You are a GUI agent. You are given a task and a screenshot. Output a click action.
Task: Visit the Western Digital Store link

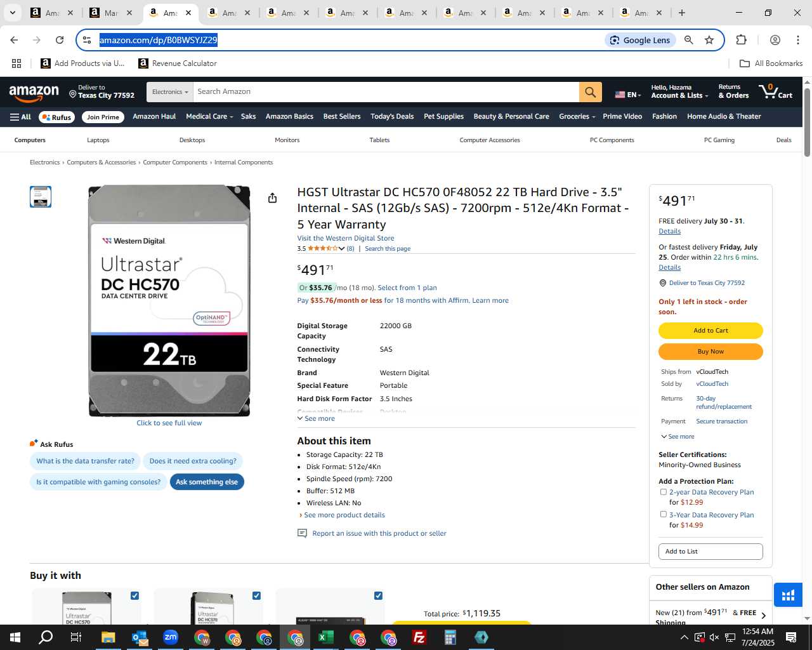click(346, 239)
